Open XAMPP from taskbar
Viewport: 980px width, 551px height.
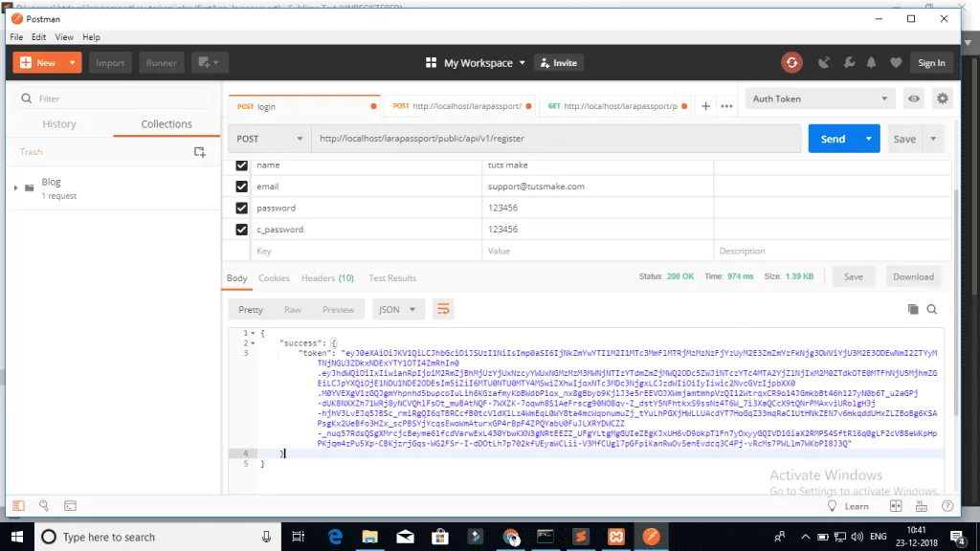pyautogui.click(x=616, y=537)
